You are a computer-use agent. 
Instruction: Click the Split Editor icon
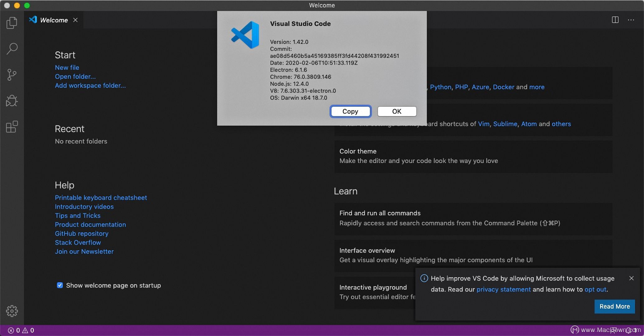point(615,20)
